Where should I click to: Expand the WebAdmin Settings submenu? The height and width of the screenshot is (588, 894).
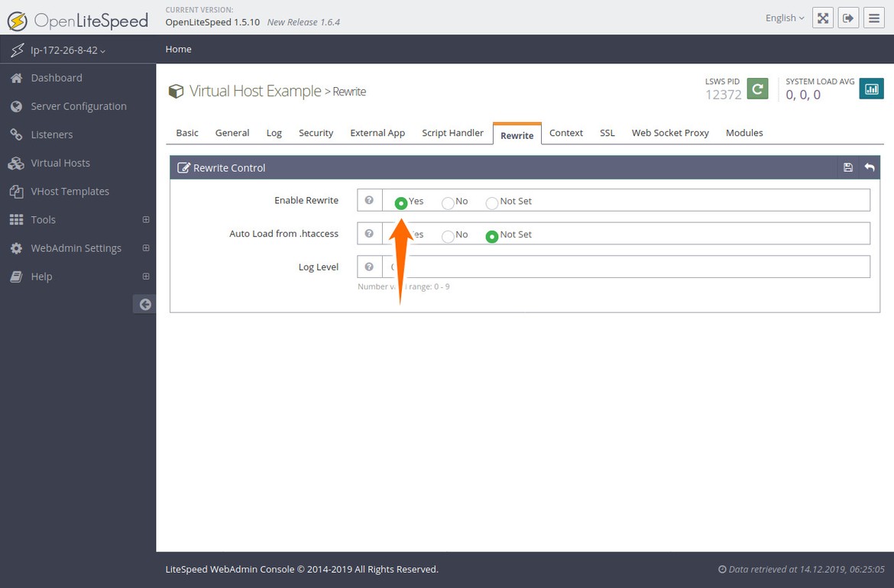(146, 248)
